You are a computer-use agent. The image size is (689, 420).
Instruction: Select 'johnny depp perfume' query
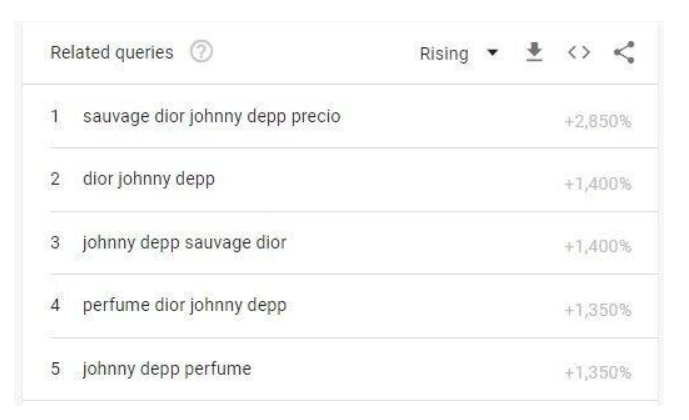click(x=160, y=368)
